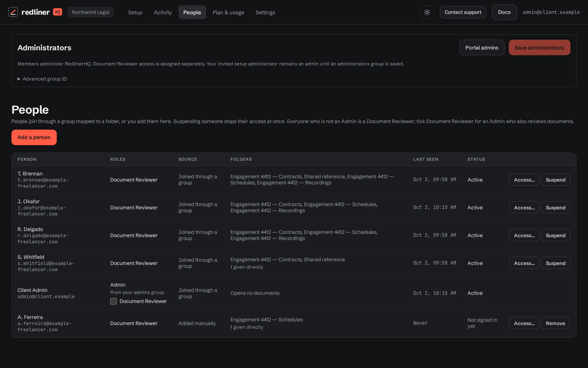Click the LAST SEEN column header
Viewport: 588px width, 368px height.
426,159
